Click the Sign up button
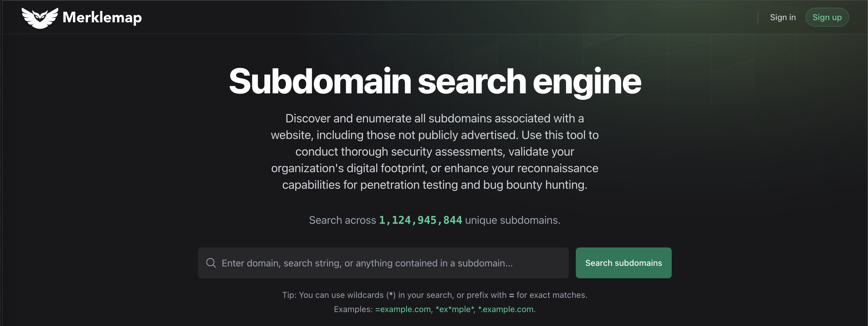The height and width of the screenshot is (326, 868). point(827,17)
